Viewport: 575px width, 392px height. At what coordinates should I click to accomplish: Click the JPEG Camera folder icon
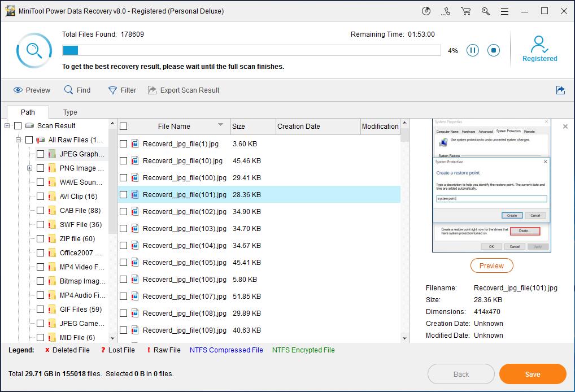[52, 324]
